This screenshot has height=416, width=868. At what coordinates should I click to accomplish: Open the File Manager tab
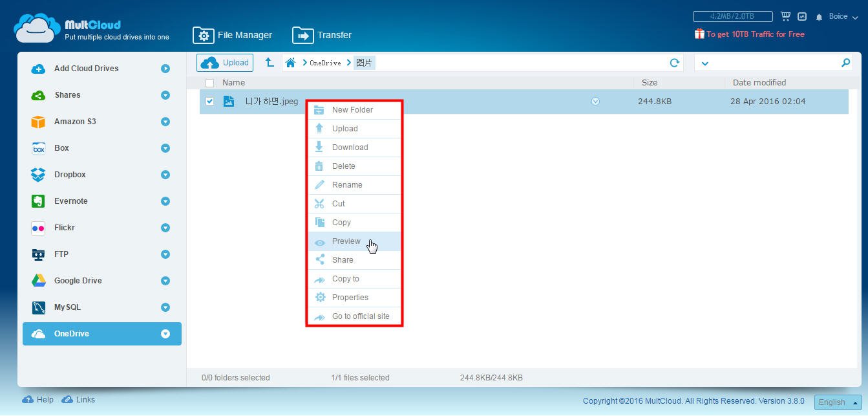[233, 35]
